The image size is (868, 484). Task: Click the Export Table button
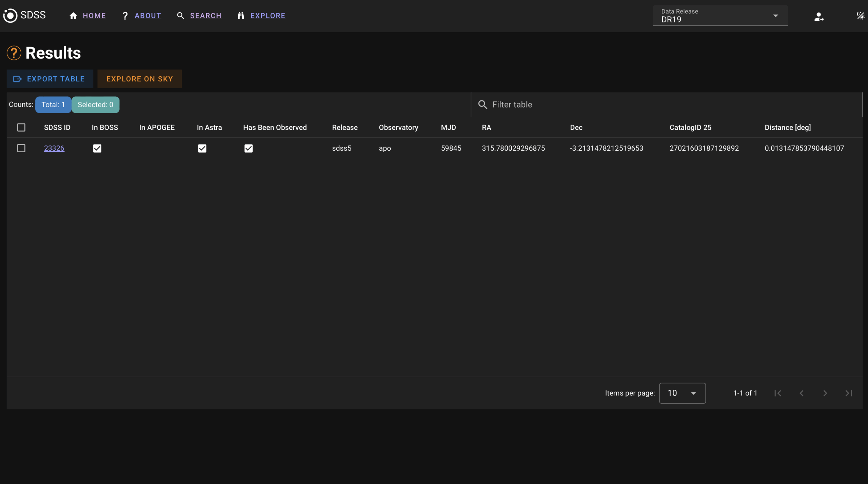pyautogui.click(x=50, y=79)
